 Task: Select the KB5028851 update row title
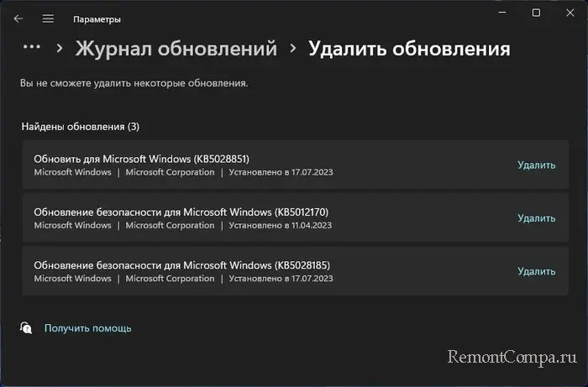pos(141,159)
